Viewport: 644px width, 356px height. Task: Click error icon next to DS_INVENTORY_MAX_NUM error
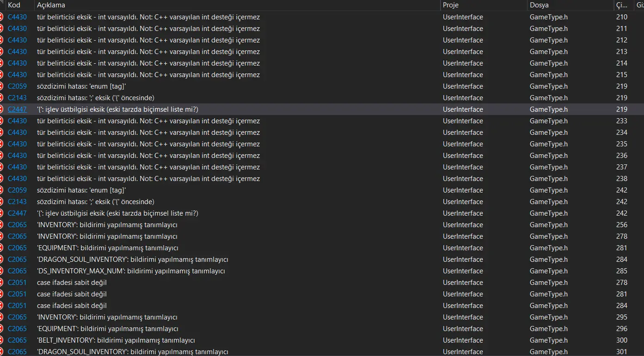pyautogui.click(x=1, y=271)
